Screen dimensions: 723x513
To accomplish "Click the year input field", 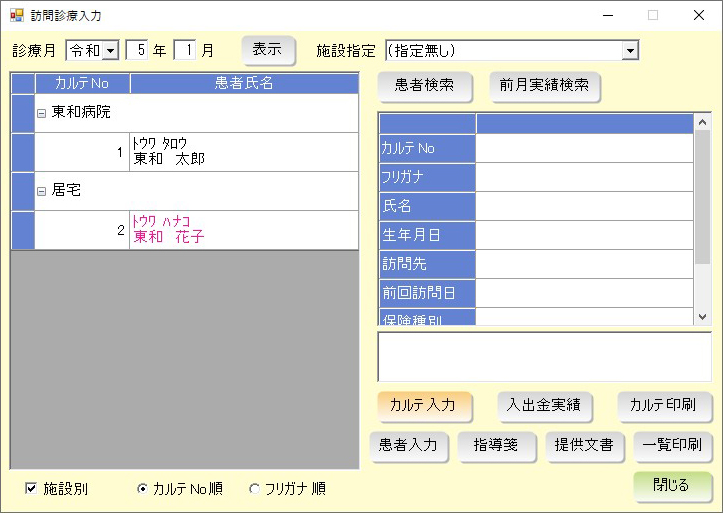I will click(x=138, y=50).
